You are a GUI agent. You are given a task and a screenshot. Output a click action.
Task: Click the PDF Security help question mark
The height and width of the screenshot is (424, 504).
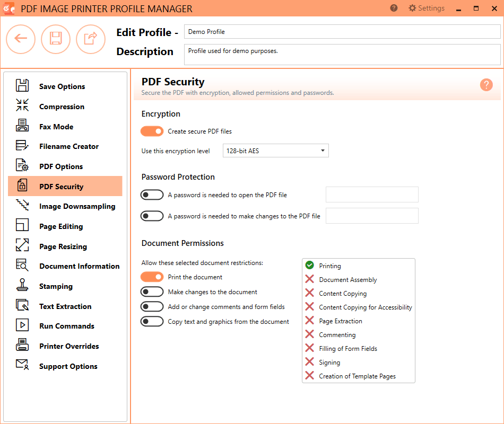pyautogui.click(x=486, y=85)
